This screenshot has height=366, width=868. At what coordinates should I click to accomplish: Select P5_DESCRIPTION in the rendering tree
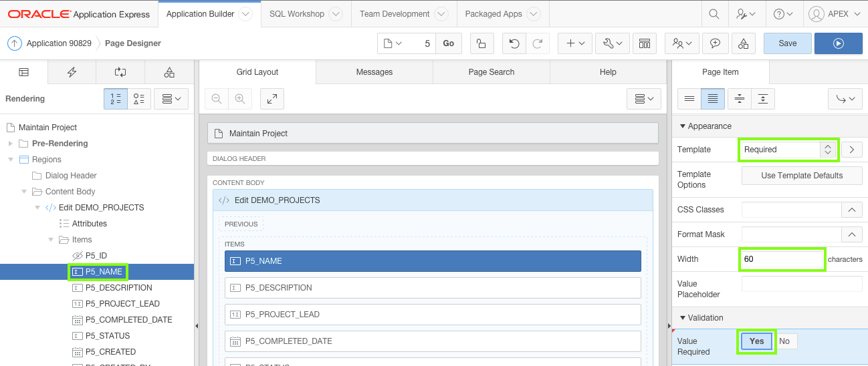point(118,288)
